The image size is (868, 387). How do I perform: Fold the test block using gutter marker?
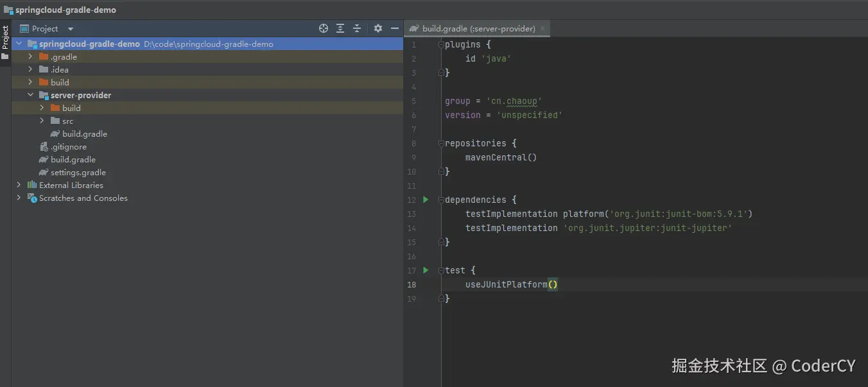click(x=441, y=270)
